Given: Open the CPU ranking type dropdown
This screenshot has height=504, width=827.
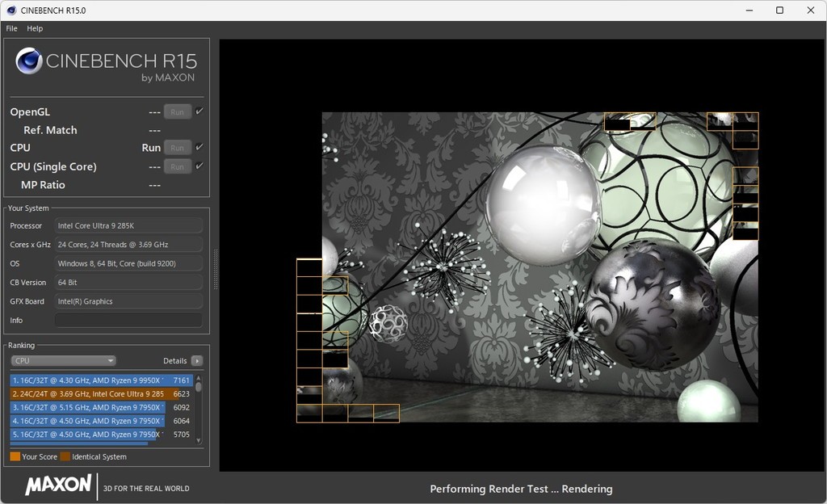Looking at the screenshot, I should 63,361.
